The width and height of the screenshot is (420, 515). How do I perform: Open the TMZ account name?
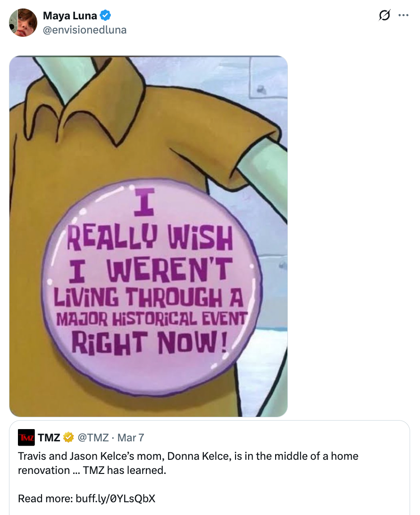click(x=49, y=438)
